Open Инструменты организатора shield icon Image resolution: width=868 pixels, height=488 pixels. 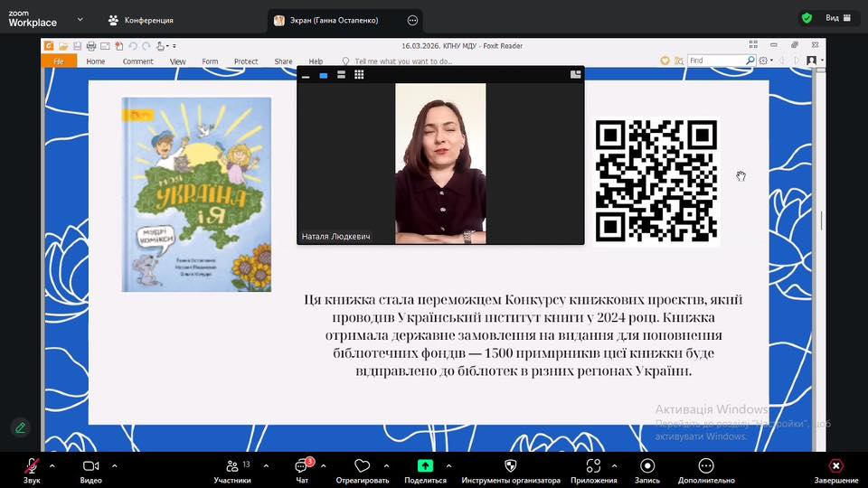pyautogui.click(x=510, y=468)
